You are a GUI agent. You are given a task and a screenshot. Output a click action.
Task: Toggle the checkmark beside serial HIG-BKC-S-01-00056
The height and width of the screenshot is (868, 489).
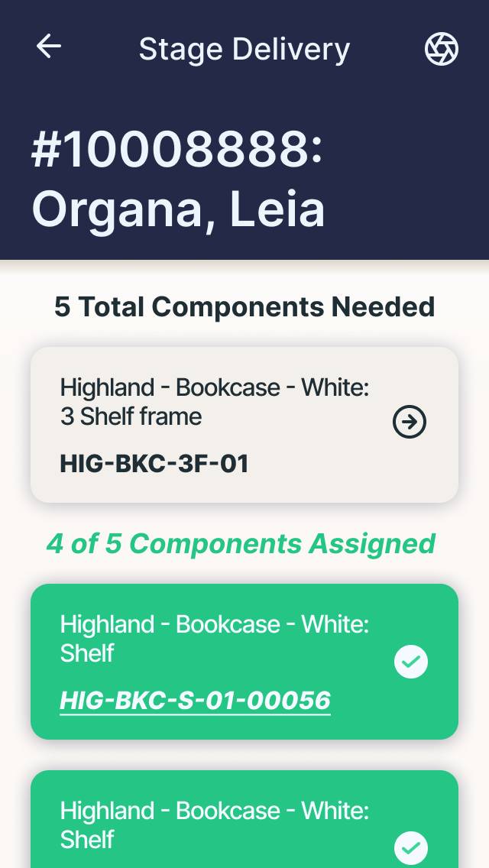411,662
